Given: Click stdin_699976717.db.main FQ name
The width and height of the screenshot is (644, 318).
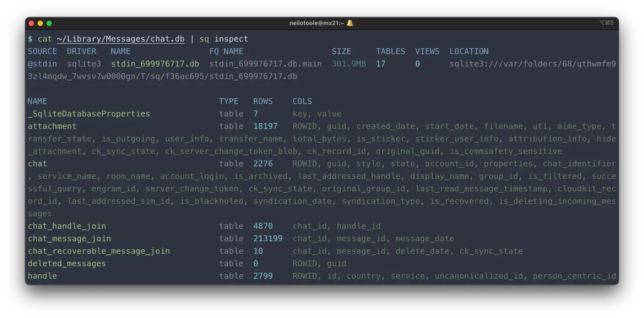Looking at the screenshot, I should coord(265,64).
